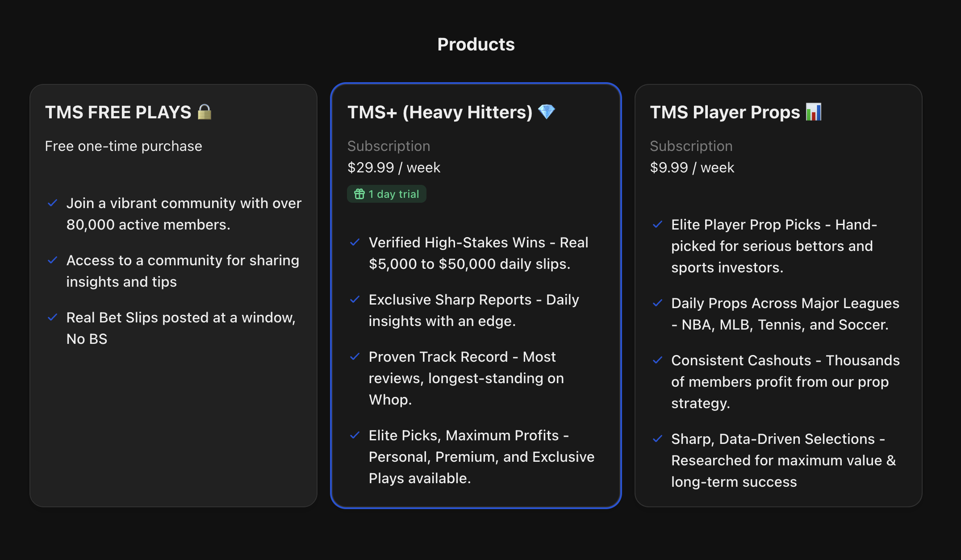Click the diamond icon next to TMS+ title
Image resolution: width=961 pixels, height=560 pixels.
[546, 112]
